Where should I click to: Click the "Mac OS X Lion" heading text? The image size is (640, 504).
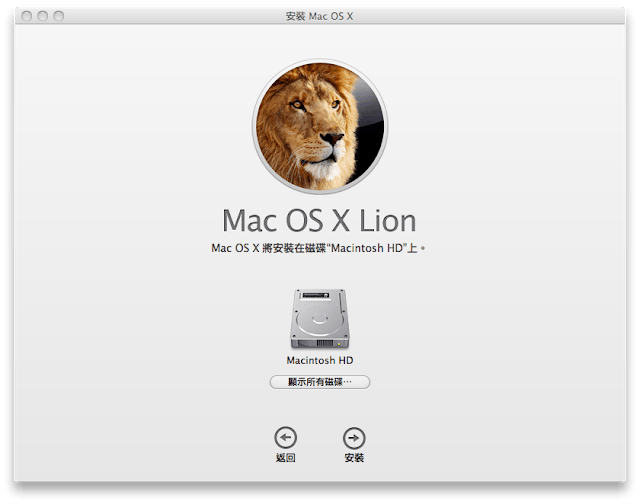[319, 221]
